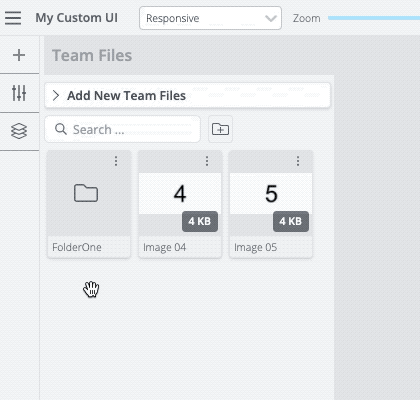Open the Responsive dropdown

tap(210, 18)
